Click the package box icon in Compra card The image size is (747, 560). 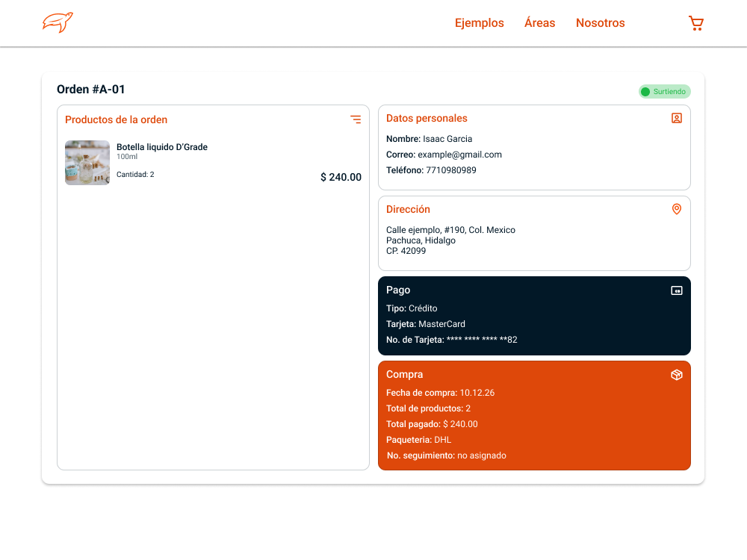click(x=677, y=375)
